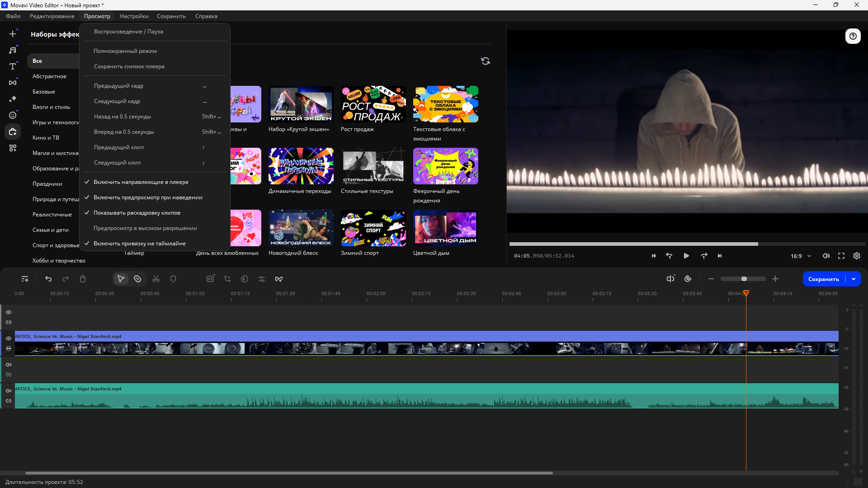Toggle 'Включить привязку на таймлайне'
The height and width of the screenshot is (488, 868).
(139, 244)
